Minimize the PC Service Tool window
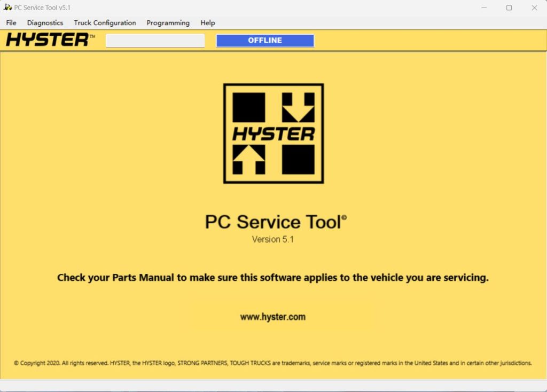This screenshot has height=392, width=547. click(484, 7)
